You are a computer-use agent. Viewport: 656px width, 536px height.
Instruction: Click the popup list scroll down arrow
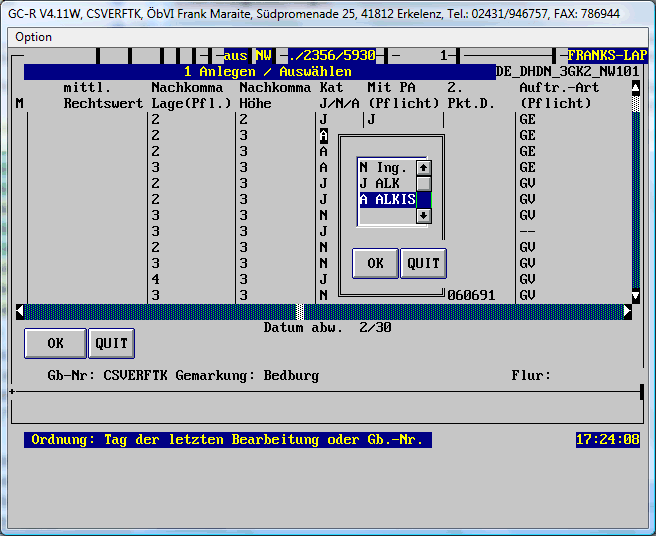click(424, 215)
